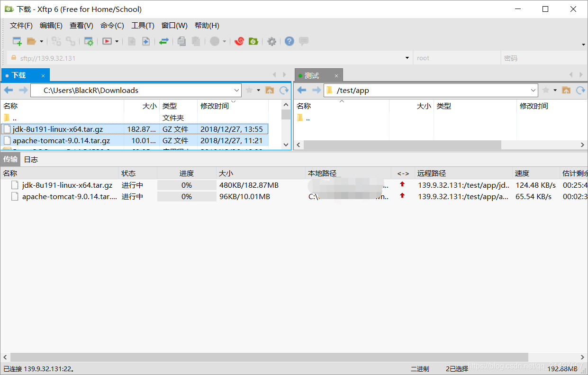Click the Open Session folder icon
588x375 pixels.
(x=31, y=41)
